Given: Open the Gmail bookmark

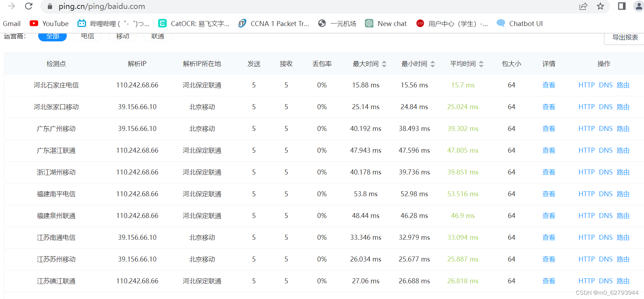Looking at the screenshot, I should [x=12, y=24].
